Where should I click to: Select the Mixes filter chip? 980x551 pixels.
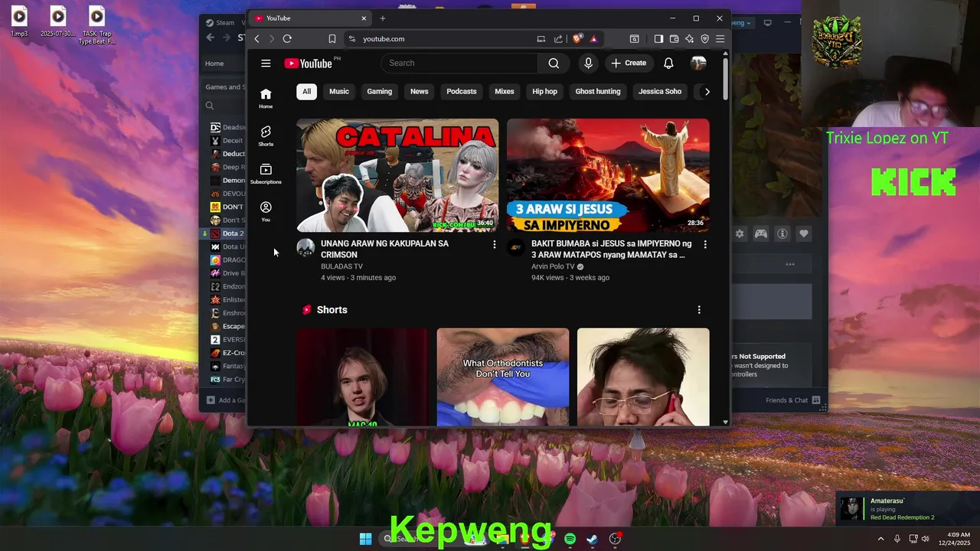[505, 92]
